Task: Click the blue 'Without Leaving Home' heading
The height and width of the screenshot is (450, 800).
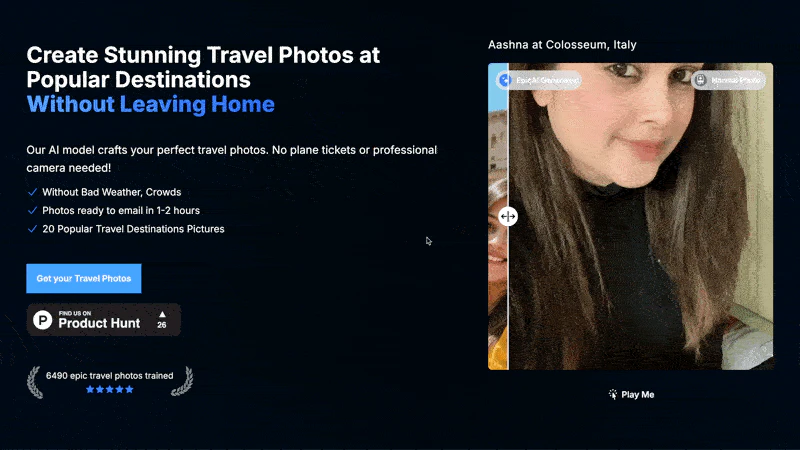Action: coord(150,104)
